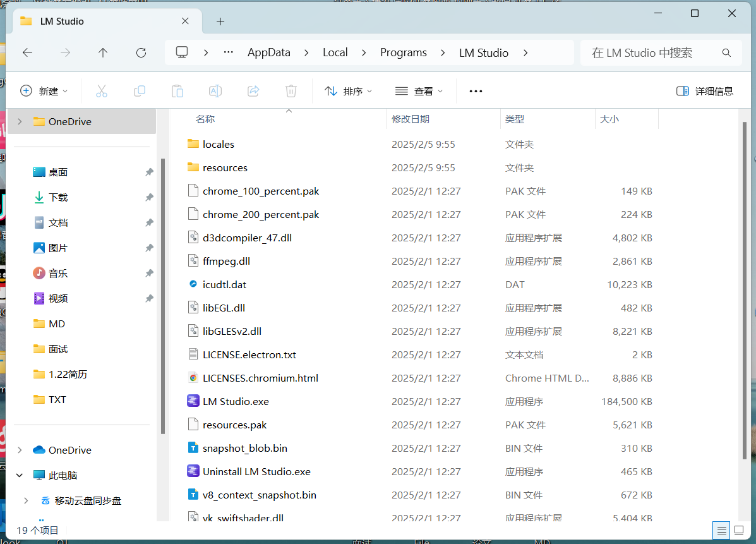Select the LM Studio.exe file
This screenshot has height=544, width=756.
click(236, 401)
